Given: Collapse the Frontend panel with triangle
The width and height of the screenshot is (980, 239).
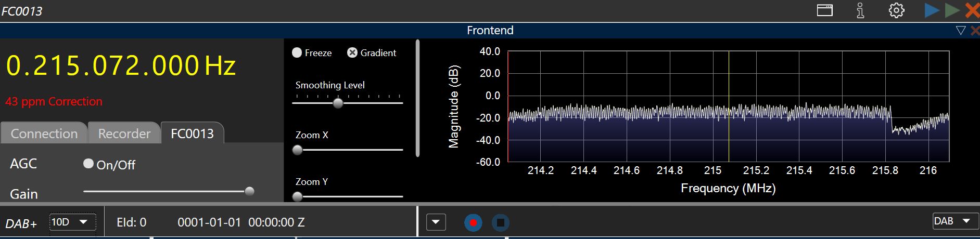Looking at the screenshot, I should coord(961,31).
